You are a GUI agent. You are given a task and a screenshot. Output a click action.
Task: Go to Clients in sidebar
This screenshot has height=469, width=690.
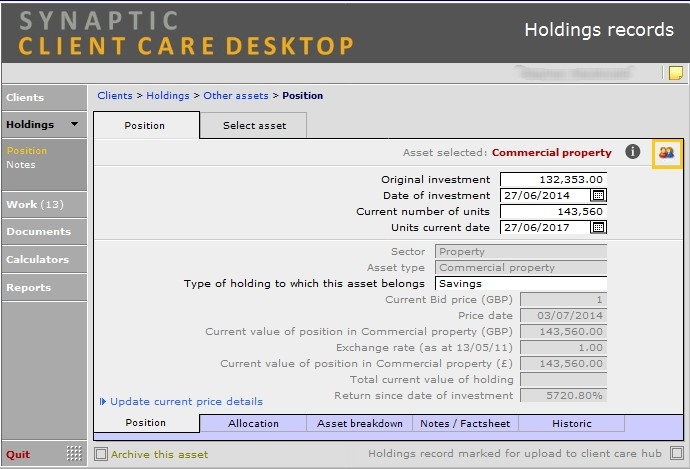click(44, 97)
